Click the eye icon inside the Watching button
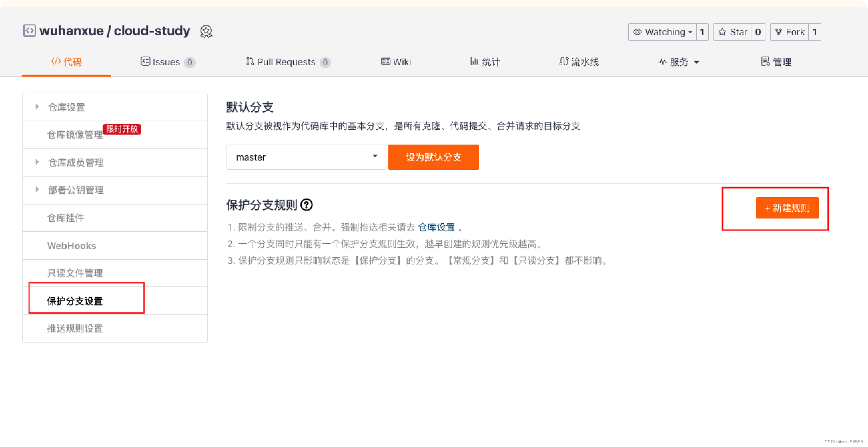The width and height of the screenshot is (868, 447). click(x=638, y=32)
